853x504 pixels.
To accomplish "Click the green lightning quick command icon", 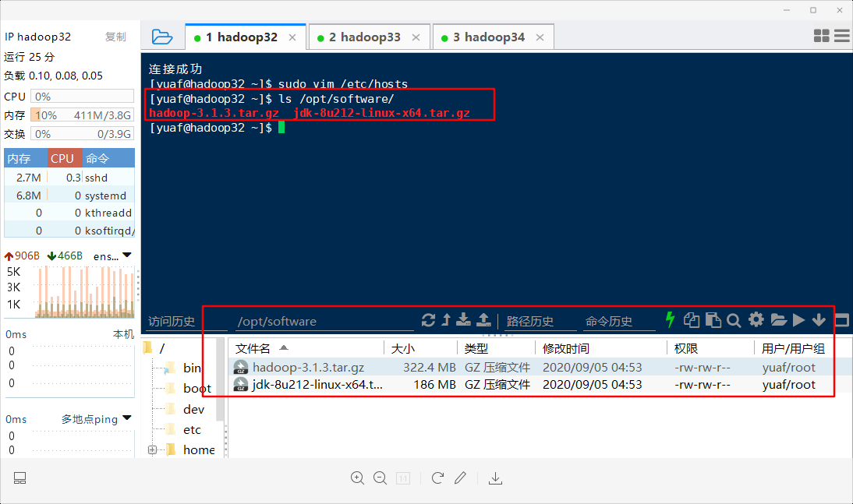I will click(671, 319).
